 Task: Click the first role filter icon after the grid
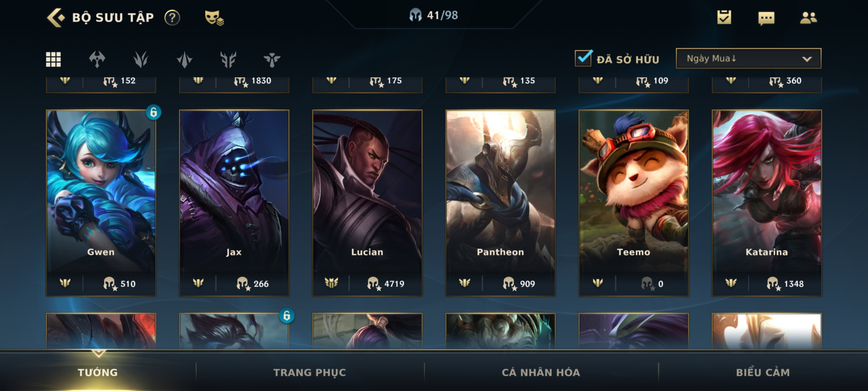click(x=97, y=59)
